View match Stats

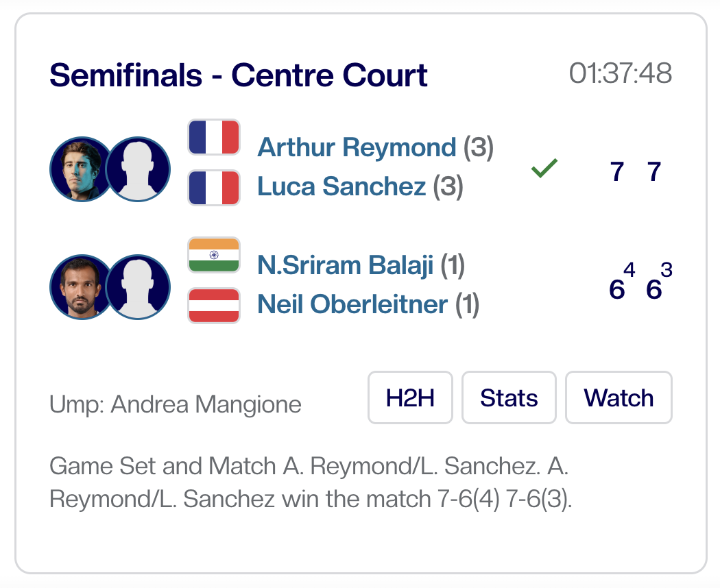(x=509, y=397)
